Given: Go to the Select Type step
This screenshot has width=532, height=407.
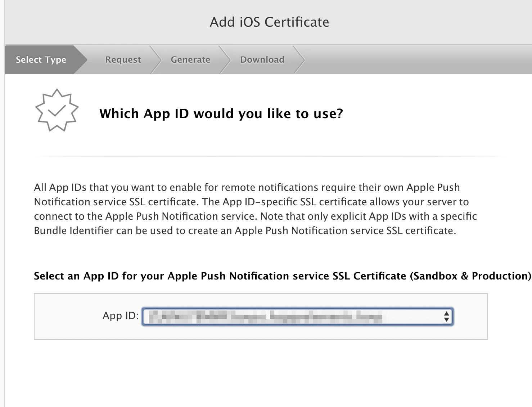Looking at the screenshot, I should pyautogui.click(x=41, y=60).
